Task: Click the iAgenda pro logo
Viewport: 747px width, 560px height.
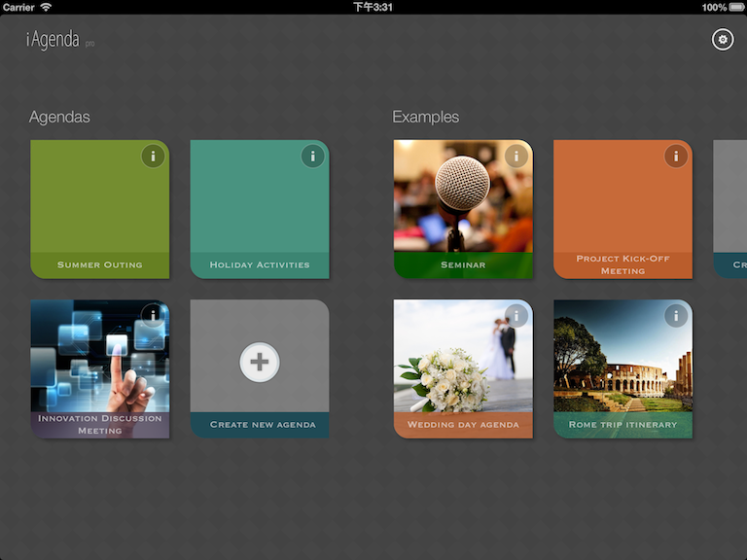Action: click(60, 40)
